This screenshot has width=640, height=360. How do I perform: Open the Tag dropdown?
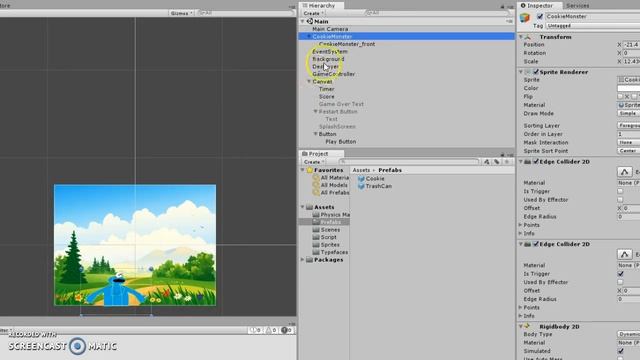(593, 26)
